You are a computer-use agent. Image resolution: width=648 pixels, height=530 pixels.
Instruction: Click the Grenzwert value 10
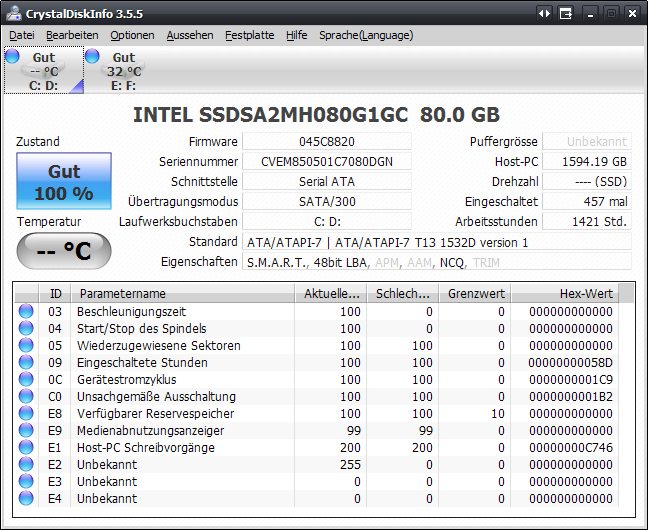498,413
